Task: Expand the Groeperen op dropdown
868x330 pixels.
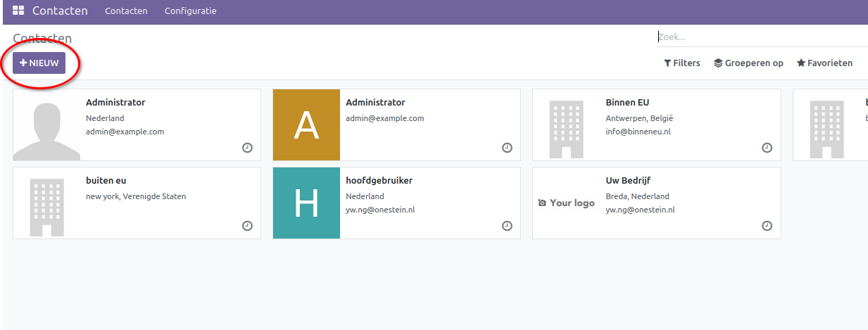Action: click(x=748, y=63)
